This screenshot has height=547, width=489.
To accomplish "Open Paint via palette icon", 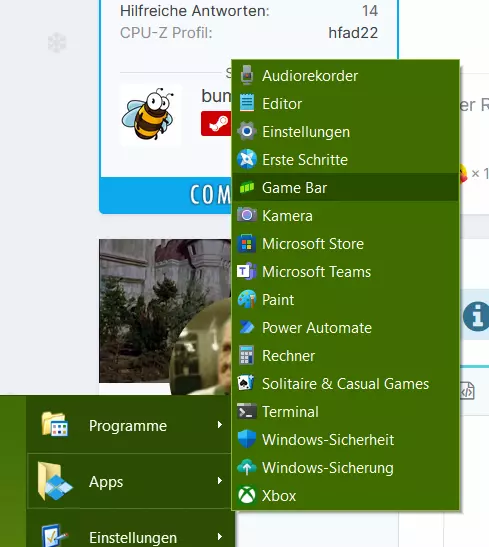I will (x=247, y=299).
